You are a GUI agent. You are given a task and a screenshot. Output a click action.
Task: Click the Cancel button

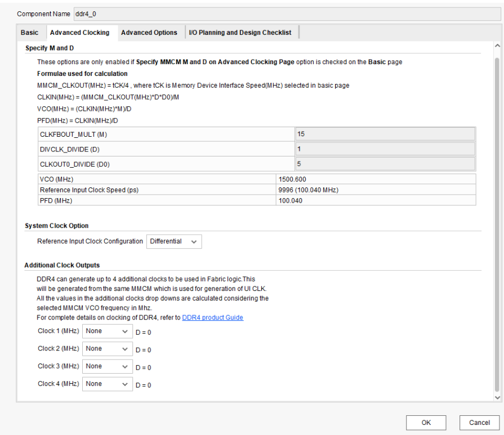coord(479,423)
